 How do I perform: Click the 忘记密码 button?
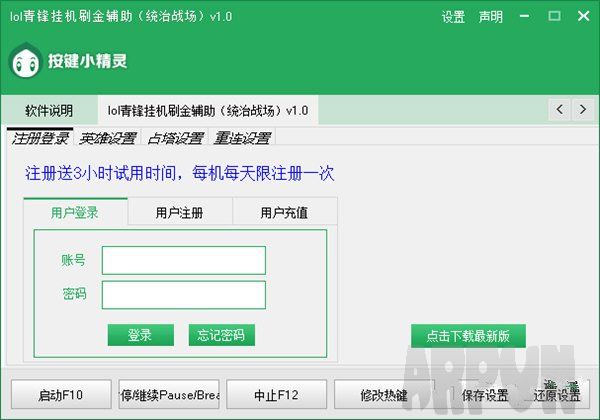coord(221,335)
